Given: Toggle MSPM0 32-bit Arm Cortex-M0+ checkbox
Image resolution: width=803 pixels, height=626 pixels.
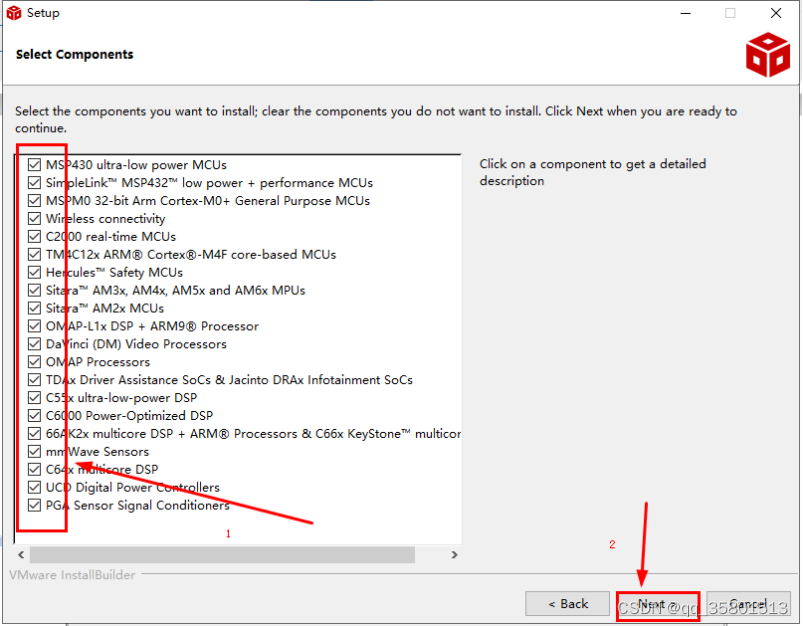Looking at the screenshot, I should point(34,200).
